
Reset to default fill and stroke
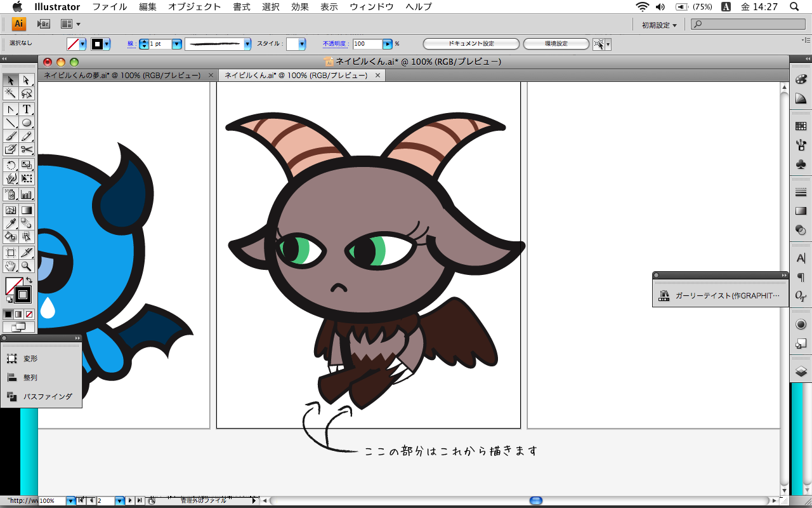tap(9, 299)
